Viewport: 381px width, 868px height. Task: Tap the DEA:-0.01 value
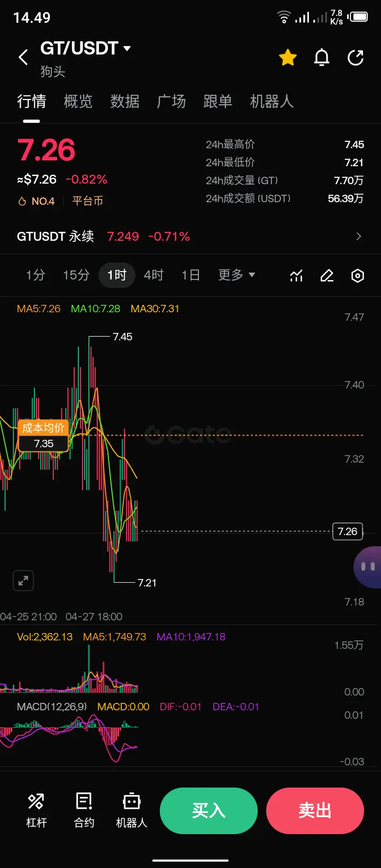pos(236,707)
